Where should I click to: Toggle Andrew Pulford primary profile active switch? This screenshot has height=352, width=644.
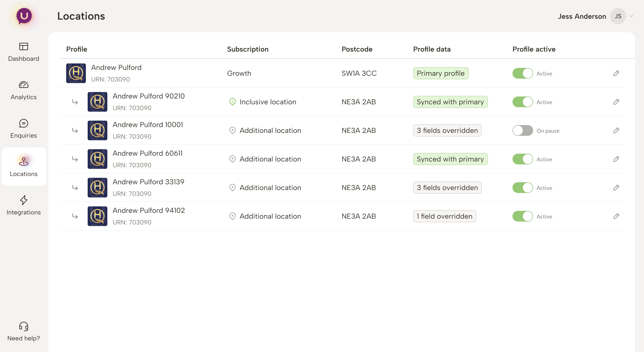pos(523,73)
